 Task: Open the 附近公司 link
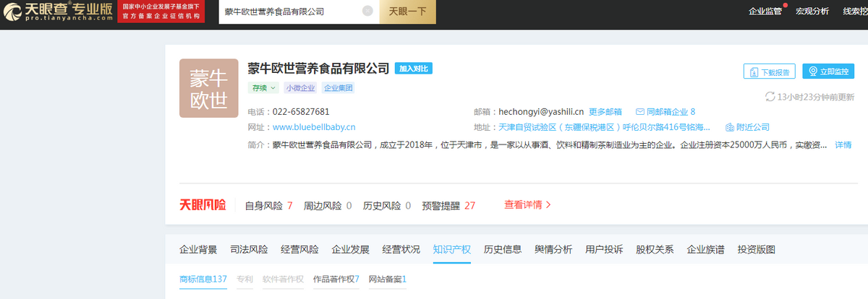pyautogui.click(x=753, y=127)
